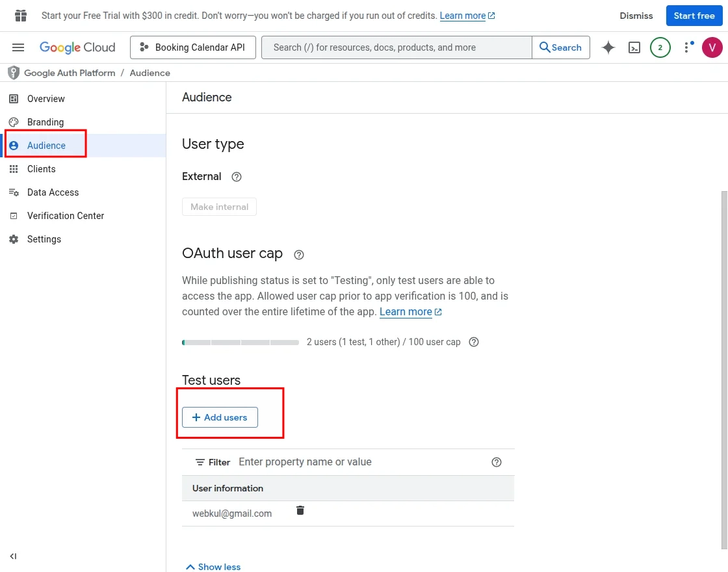Delete test user webkul@gmail.com

[x=300, y=511]
